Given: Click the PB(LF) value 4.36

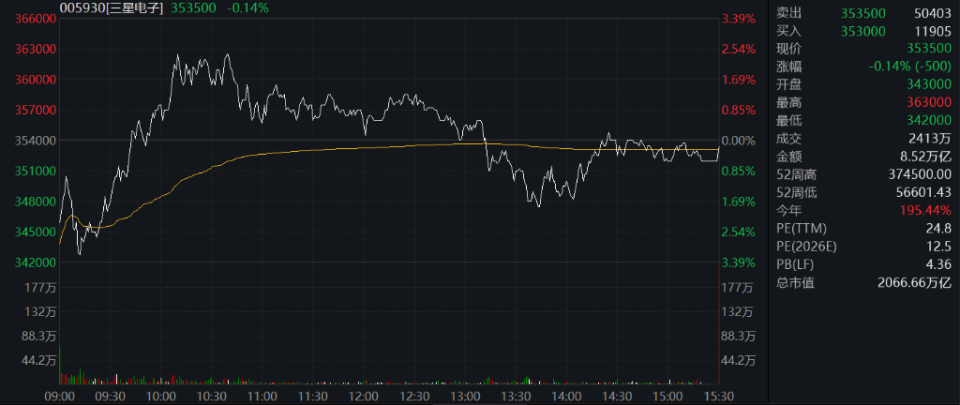Looking at the screenshot, I should [939, 265].
